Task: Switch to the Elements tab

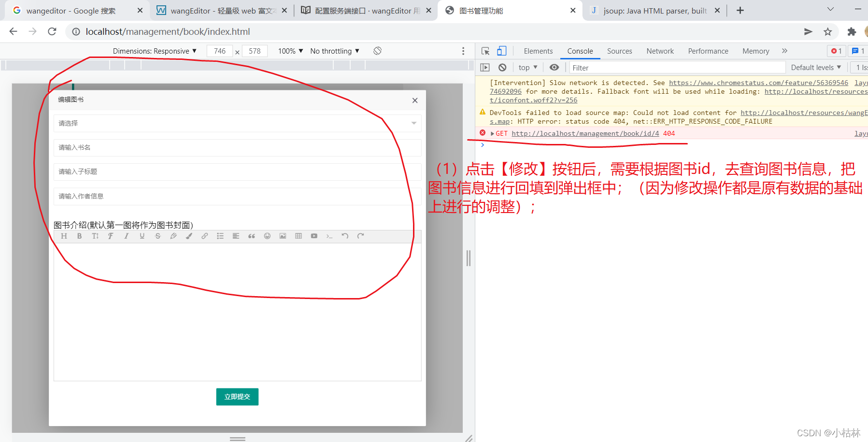Action: [x=538, y=51]
